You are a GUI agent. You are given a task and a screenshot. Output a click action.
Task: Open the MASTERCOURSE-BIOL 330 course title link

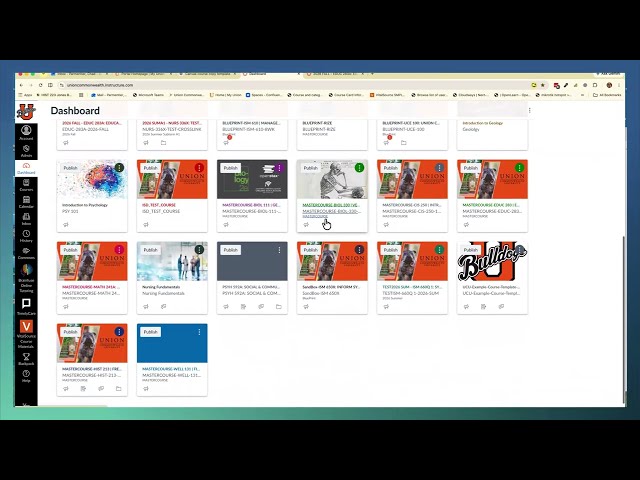pyautogui.click(x=331, y=205)
